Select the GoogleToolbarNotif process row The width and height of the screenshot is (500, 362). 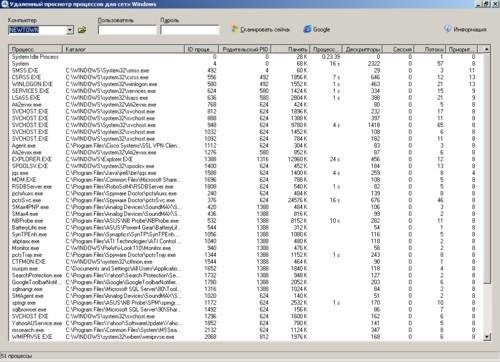(x=246, y=282)
